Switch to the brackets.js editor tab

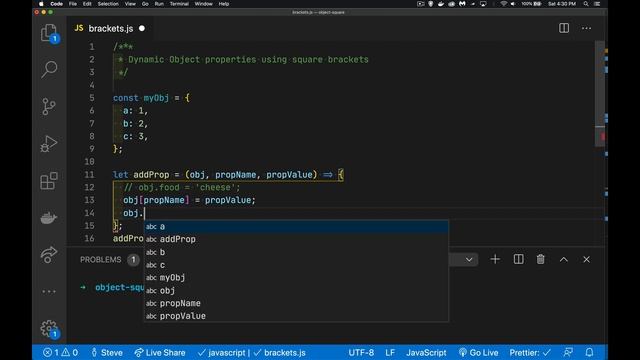point(110,29)
